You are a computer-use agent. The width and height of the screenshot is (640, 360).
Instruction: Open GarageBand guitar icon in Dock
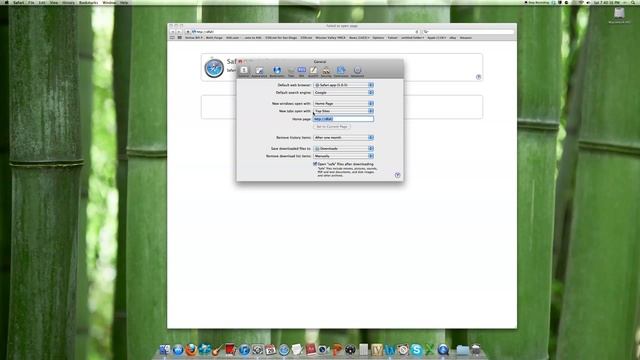217,349
